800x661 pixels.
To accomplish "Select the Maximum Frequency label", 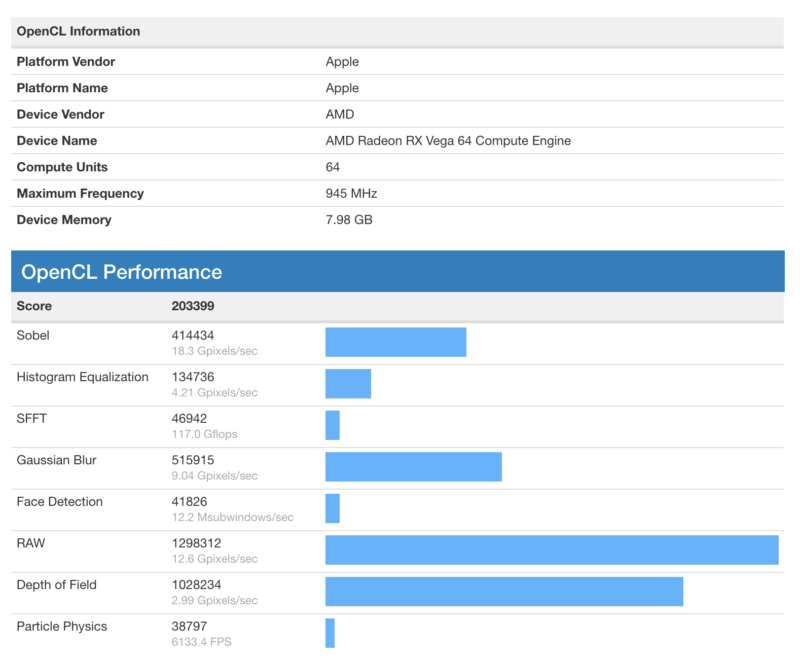I will (80, 193).
